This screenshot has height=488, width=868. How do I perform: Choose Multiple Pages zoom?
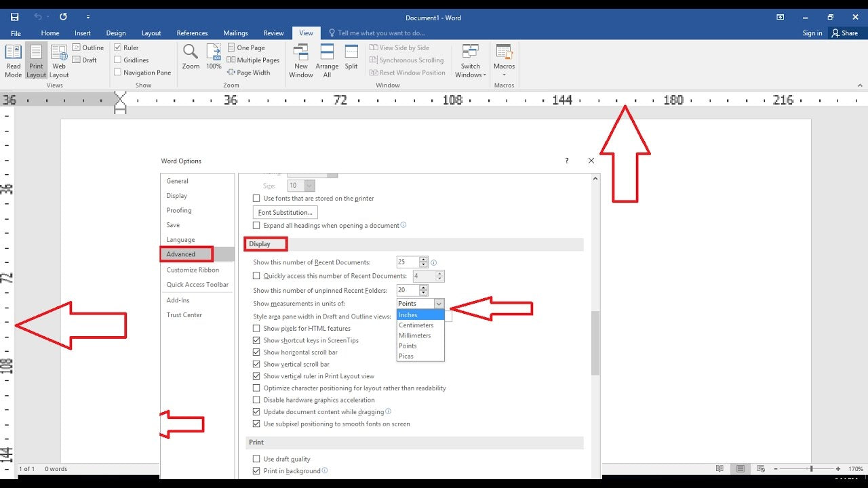pos(253,60)
